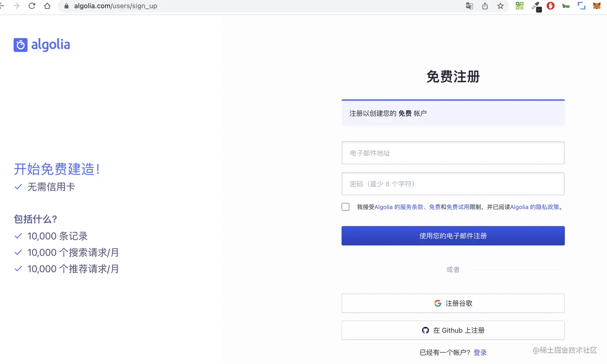607x364 pixels.
Task: Click the 或者 divider label
Action: (x=453, y=270)
